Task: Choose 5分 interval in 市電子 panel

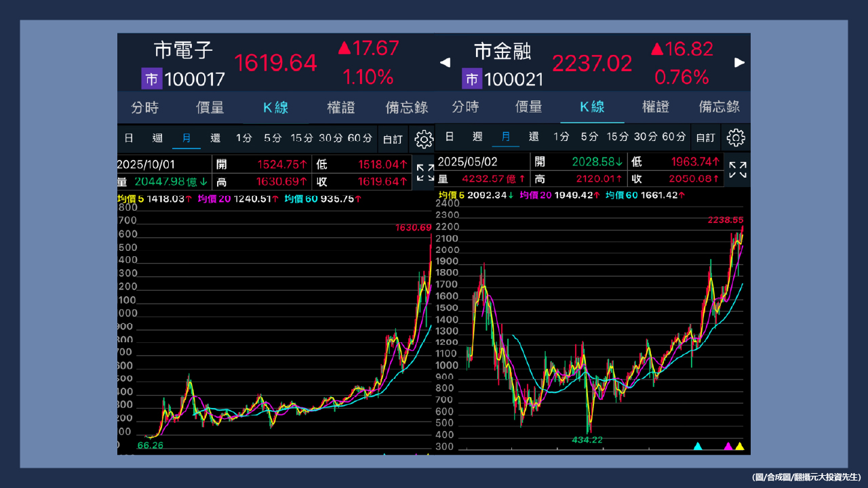Action: click(x=273, y=138)
